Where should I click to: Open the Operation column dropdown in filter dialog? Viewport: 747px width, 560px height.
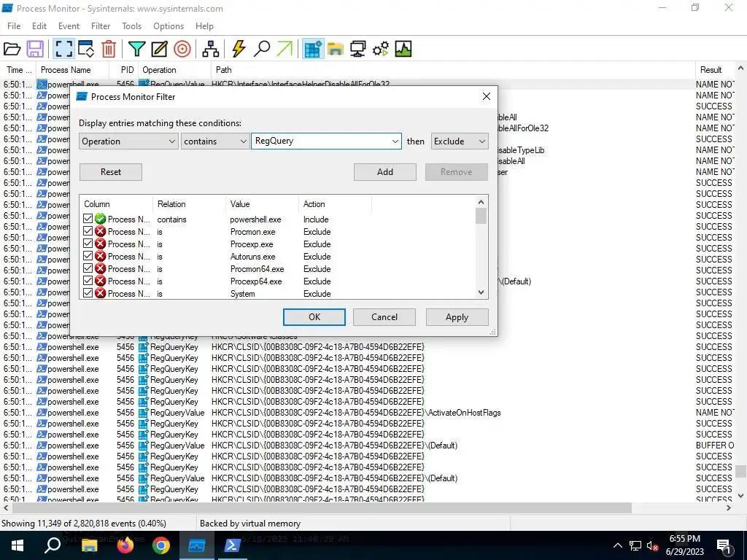coord(128,141)
